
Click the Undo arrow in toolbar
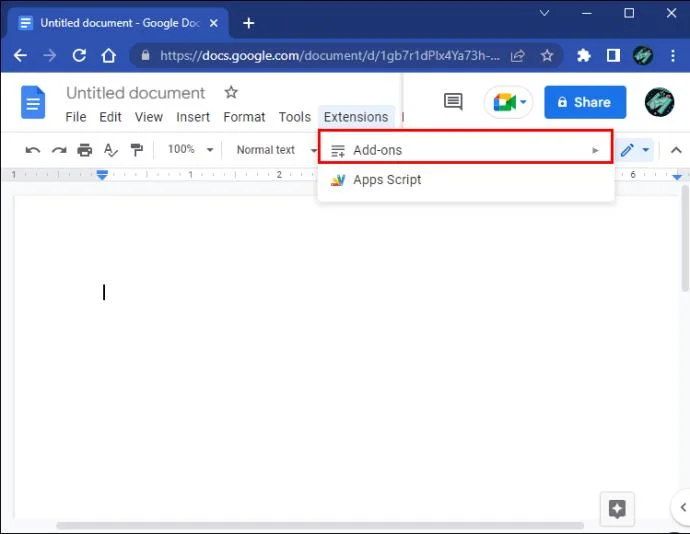pos(33,150)
